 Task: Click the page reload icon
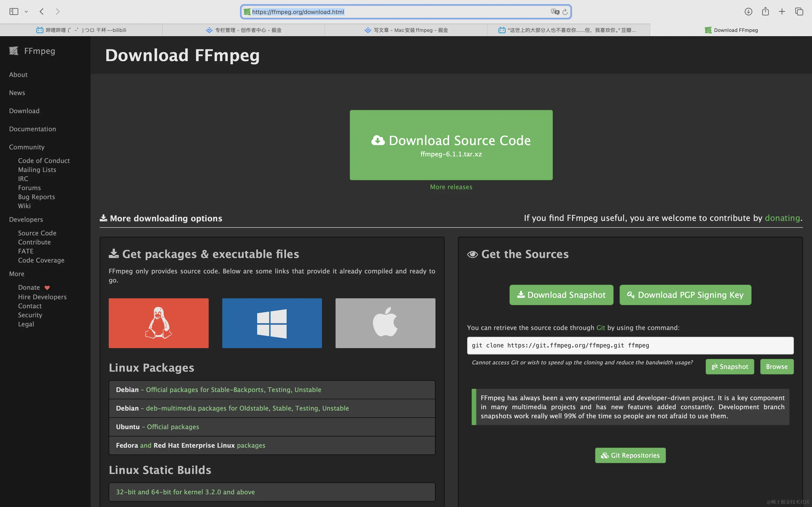click(x=565, y=12)
